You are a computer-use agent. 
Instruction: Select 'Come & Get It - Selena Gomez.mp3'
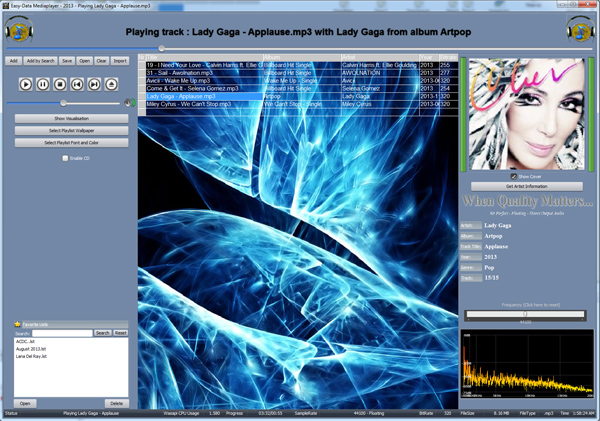[x=204, y=88]
